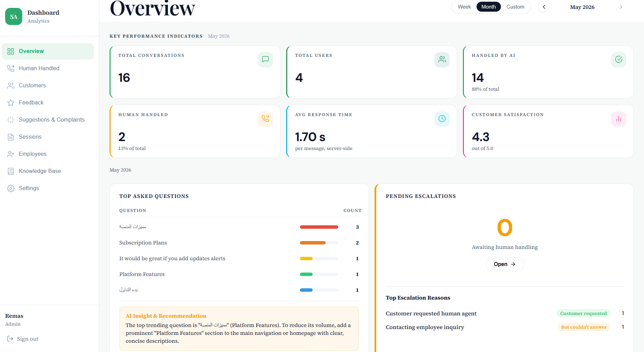The width and height of the screenshot is (644, 352).
Task: Open the Overview page
Action: tap(48, 51)
